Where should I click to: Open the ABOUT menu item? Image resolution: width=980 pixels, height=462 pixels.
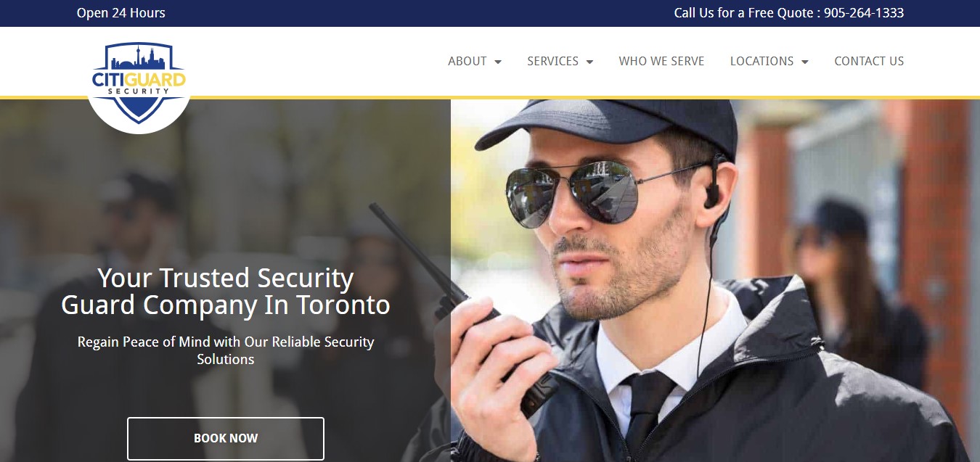coord(467,61)
